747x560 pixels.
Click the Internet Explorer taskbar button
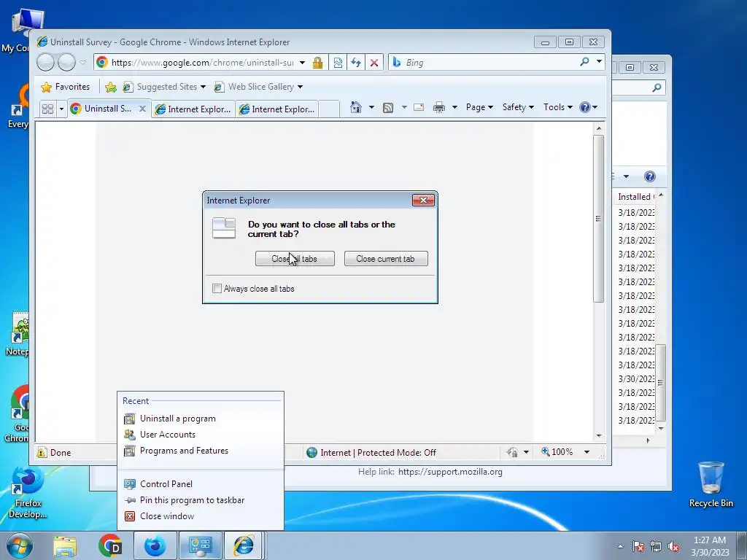pyautogui.click(x=244, y=546)
